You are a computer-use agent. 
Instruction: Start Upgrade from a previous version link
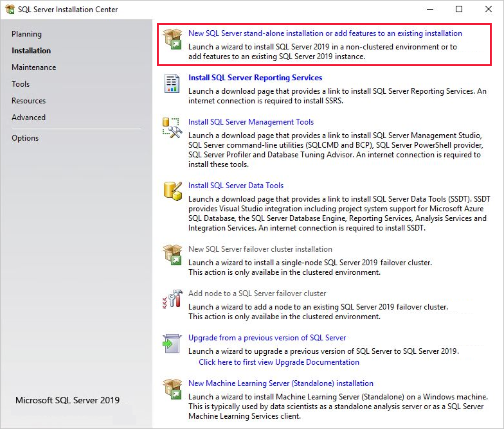(267, 338)
